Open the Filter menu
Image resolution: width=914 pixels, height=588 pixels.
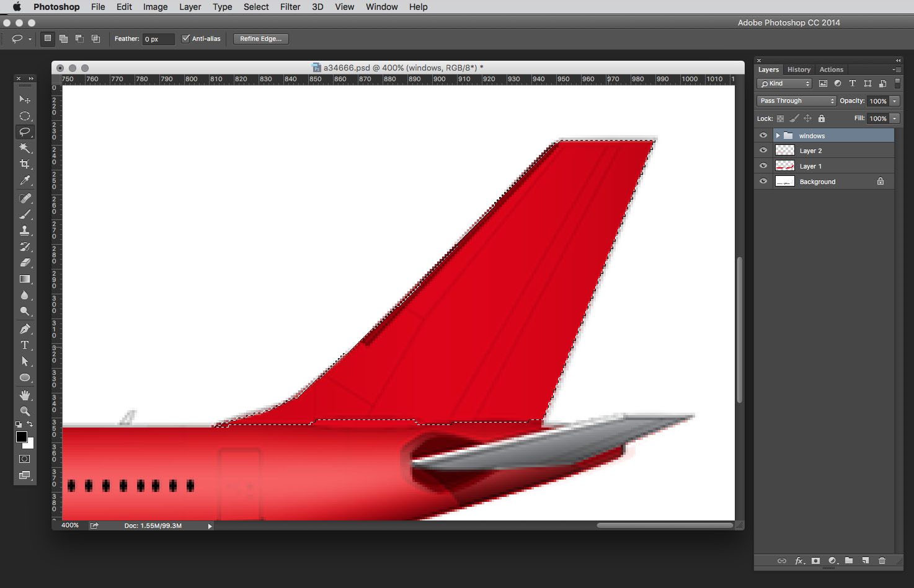[x=290, y=7]
